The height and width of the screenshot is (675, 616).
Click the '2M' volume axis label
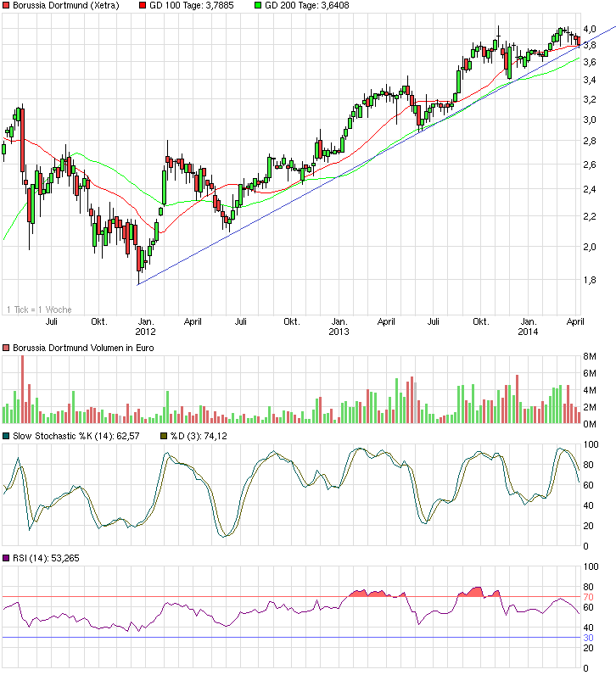tap(590, 407)
